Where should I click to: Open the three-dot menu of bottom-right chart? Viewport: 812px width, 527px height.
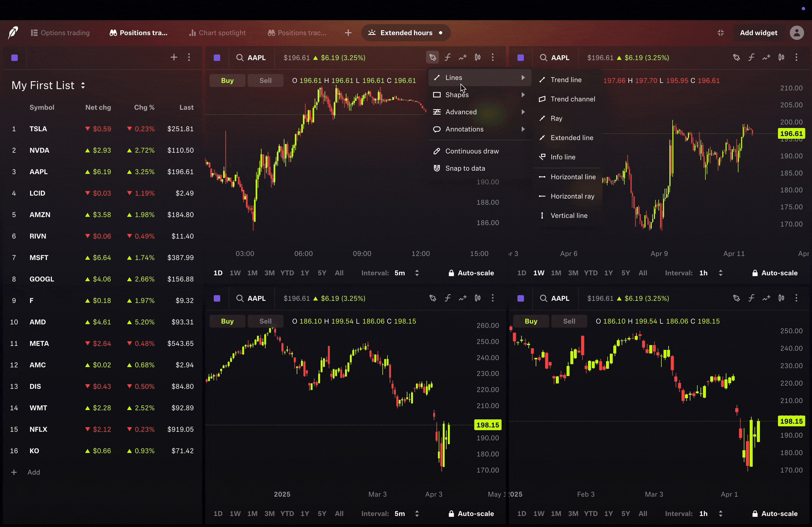click(x=796, y=298)
